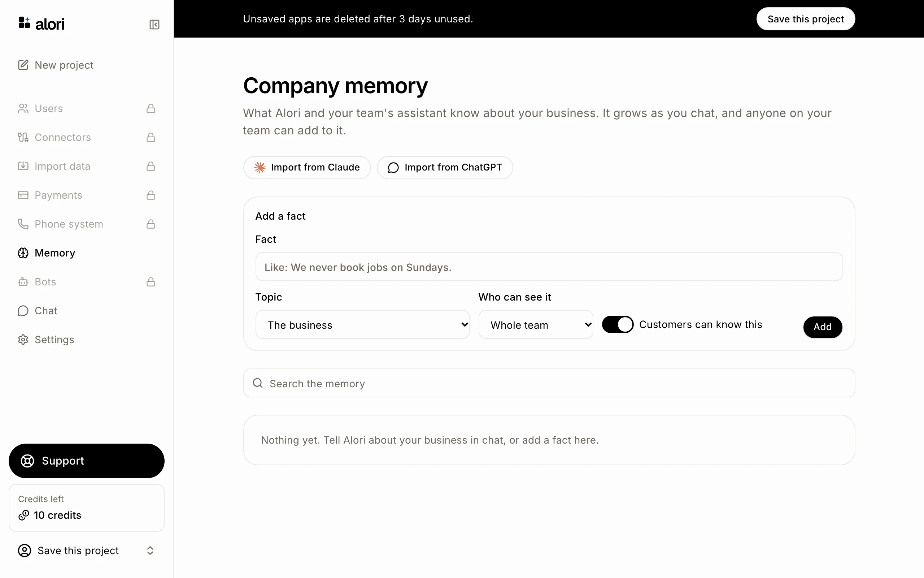This screenshot has height=578, width=924.
Task: Click the Chat bubble icon in sidebar
Action: coord(23,311)
